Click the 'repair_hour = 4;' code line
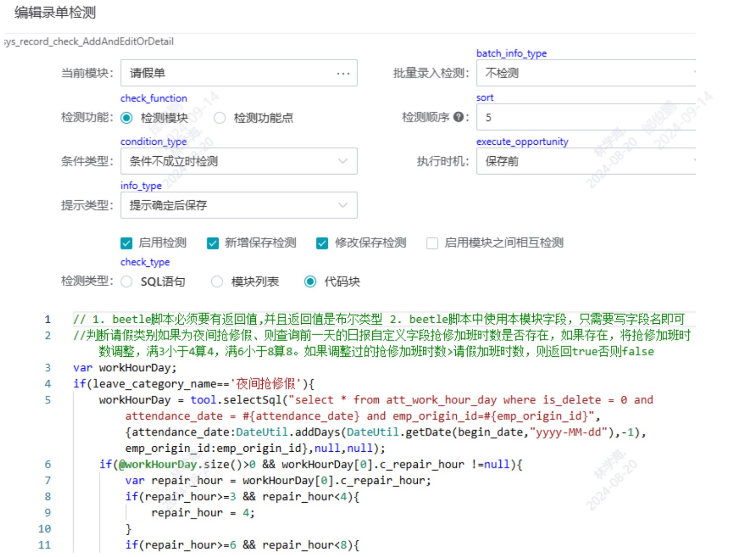756x557 pixels. (x=202, y=513)
